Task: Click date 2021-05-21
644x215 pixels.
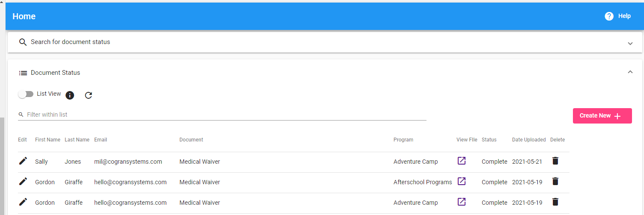Action: (x=527, y=162)
